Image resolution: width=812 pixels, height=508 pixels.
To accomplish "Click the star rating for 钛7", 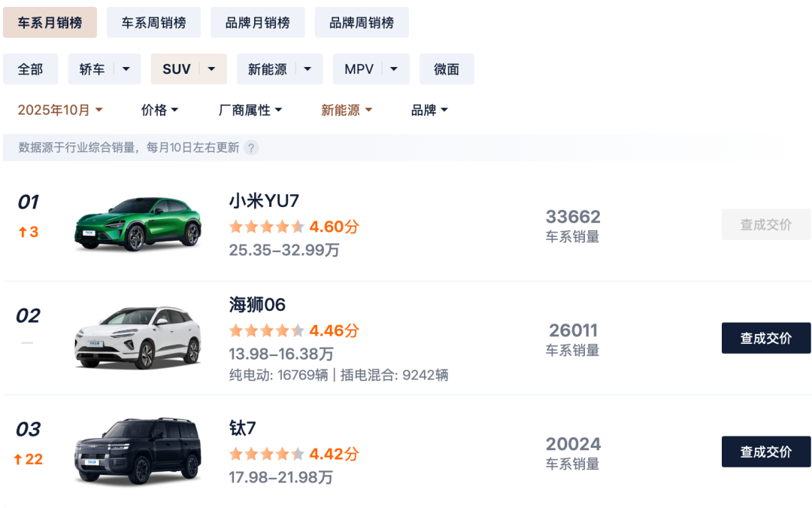I will coord(266,454).
